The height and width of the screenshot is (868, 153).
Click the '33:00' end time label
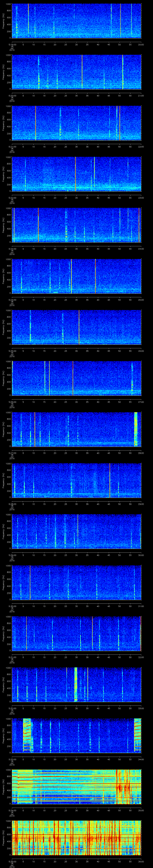(141, 708)
